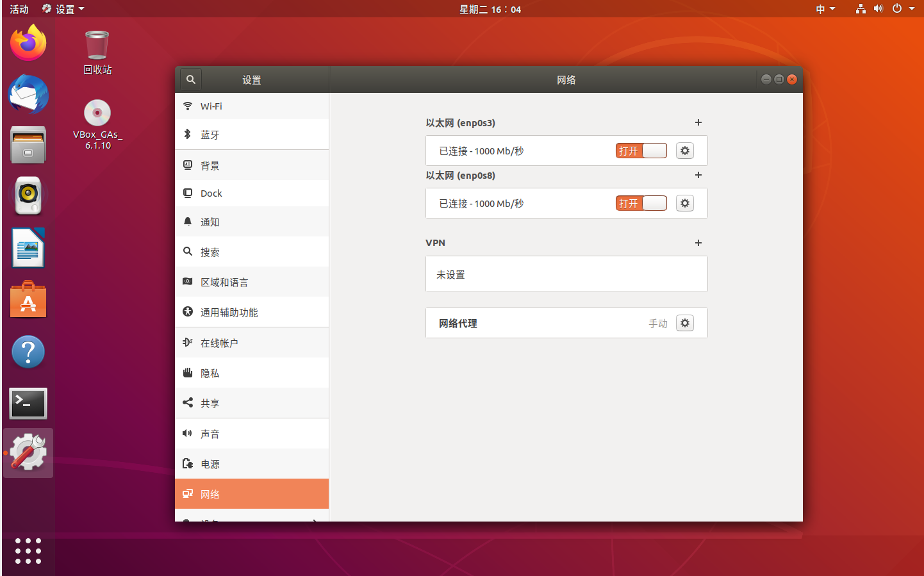Open enp0s3 ethernet options gear

point(684,150)
